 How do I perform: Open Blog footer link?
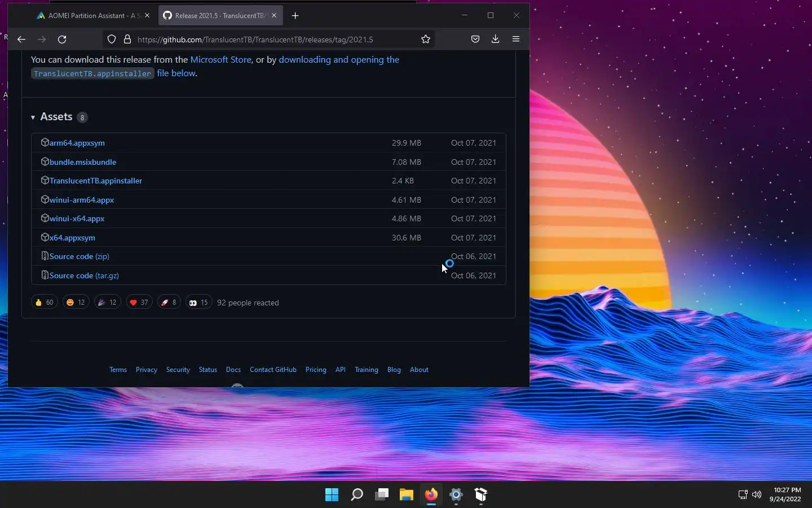394,370
